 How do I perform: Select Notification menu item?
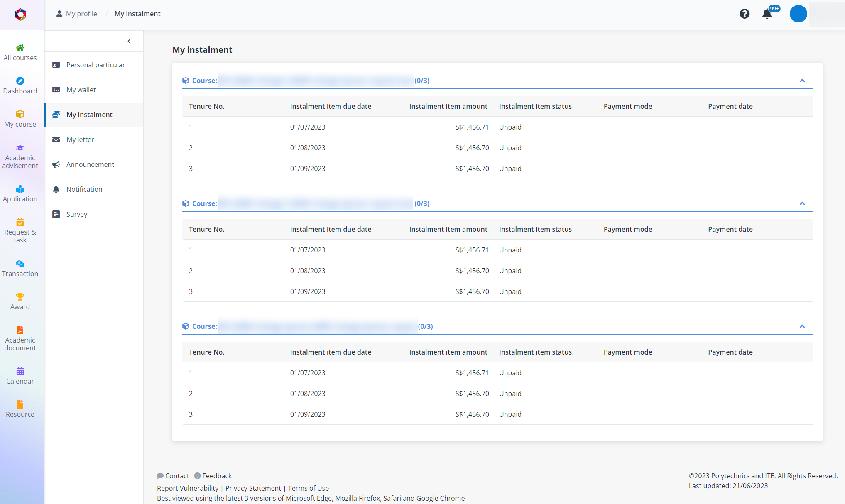click(94, 189)
